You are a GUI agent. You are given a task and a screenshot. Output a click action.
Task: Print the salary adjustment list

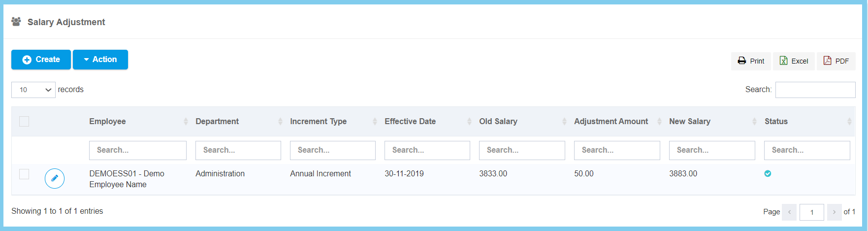click(x=750, y=61)
